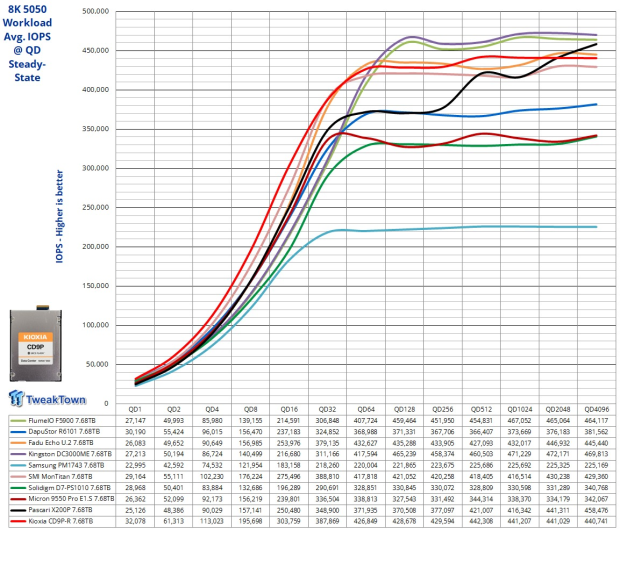Click the Samsung QD2 value 42,592
This screenshot has height=568, width=620.
click(174, 465)
